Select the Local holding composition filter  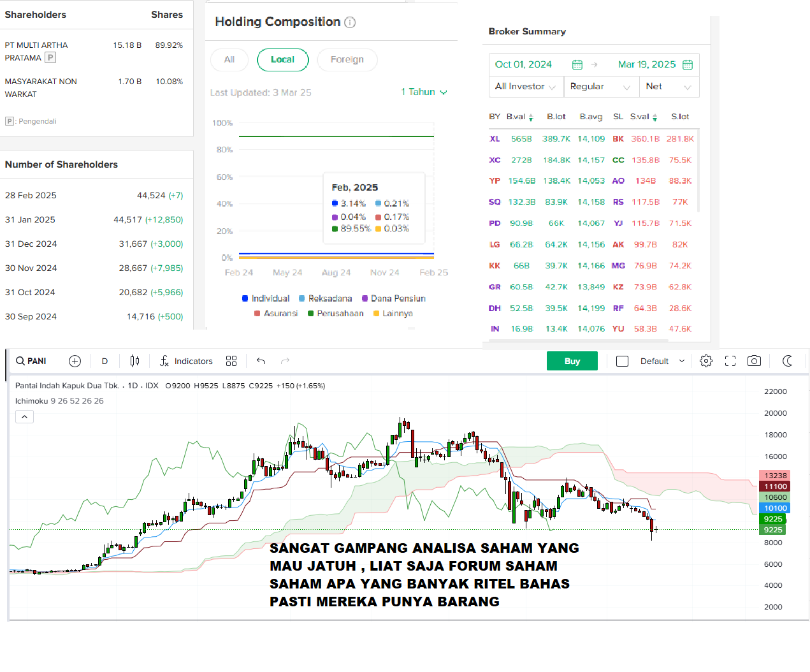(282, 59)
